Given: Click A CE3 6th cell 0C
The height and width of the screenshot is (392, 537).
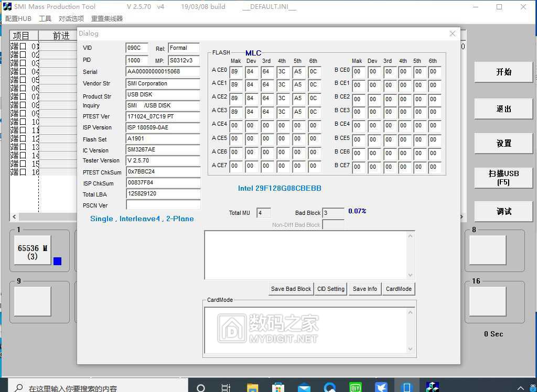Looking at the screenshot, I should click(x=315, y=112).
